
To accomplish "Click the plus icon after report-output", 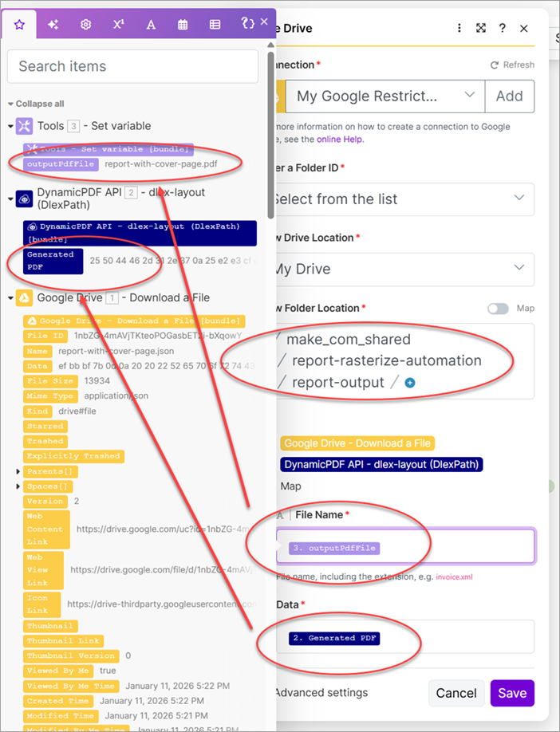I will tap(411, 383).
